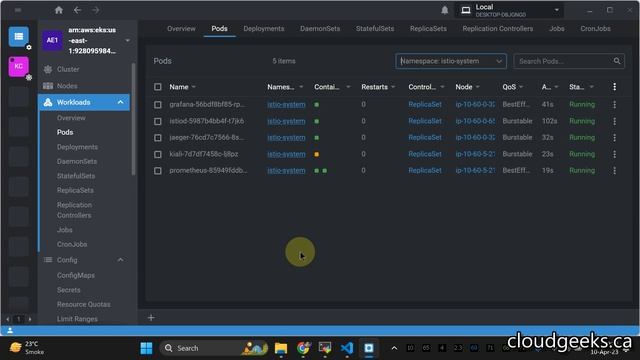The width and height of the screenshot is (640, 360).
Task: Switch to the CronJobs tab
Action: [x=596, y=29]
